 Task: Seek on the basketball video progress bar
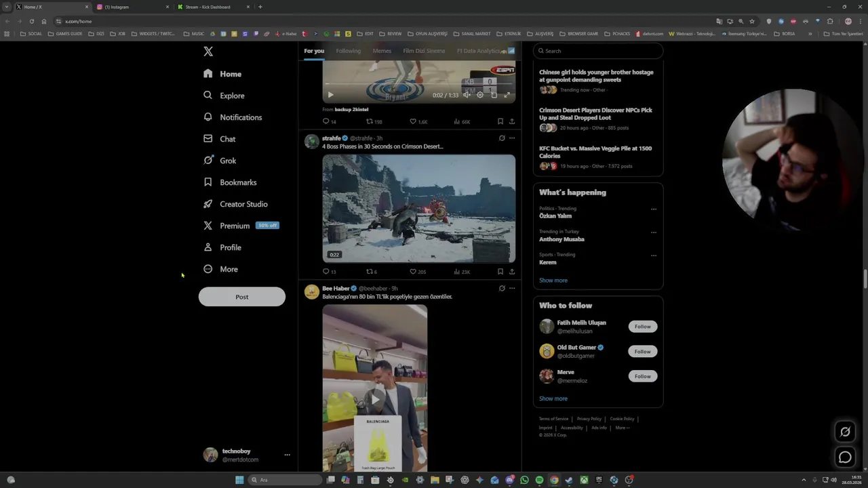418,85
